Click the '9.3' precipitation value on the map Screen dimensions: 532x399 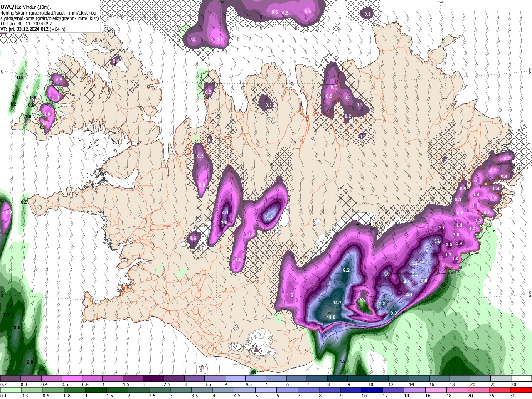tap(394, 313)
